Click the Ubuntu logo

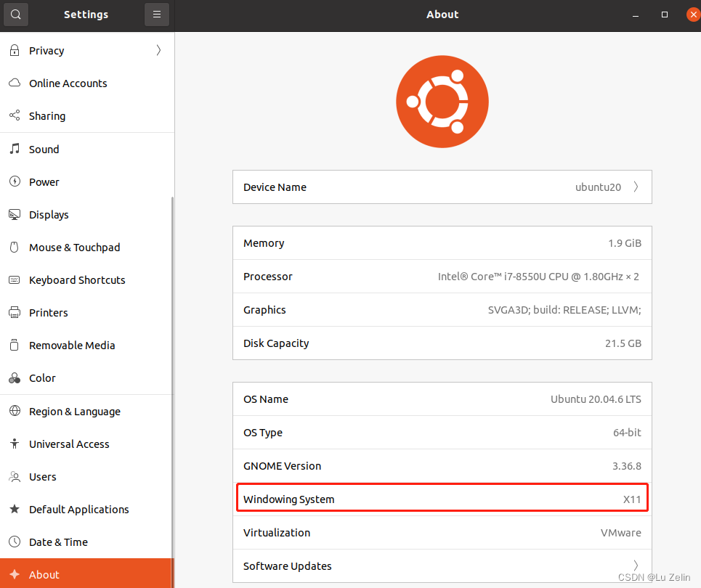pyautogui.click(x=442, y=102)
